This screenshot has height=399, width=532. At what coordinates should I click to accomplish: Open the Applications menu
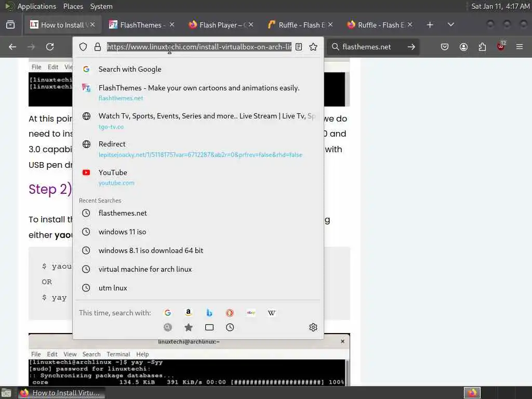click(x=37, y=6)
